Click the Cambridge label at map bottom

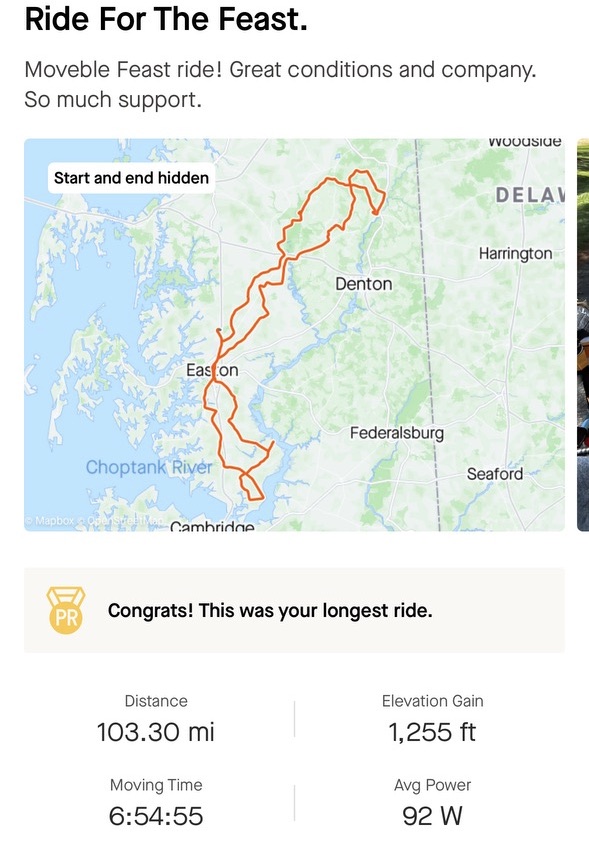click(212, 526)
